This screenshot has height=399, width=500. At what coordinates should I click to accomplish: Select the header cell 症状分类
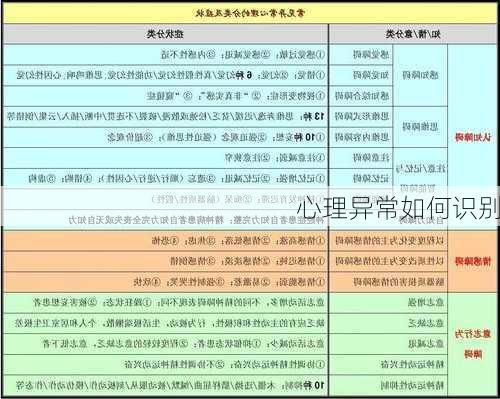(165, 34)
